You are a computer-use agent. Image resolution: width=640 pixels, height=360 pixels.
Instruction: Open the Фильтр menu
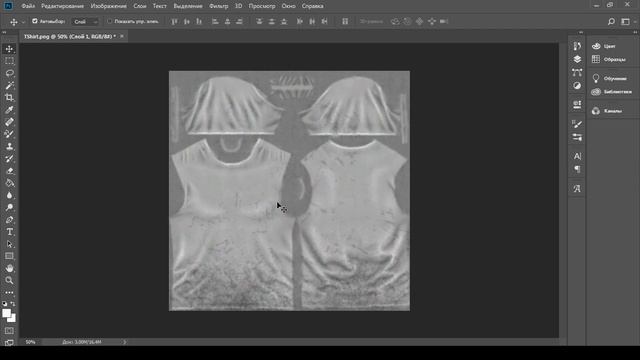218,6
